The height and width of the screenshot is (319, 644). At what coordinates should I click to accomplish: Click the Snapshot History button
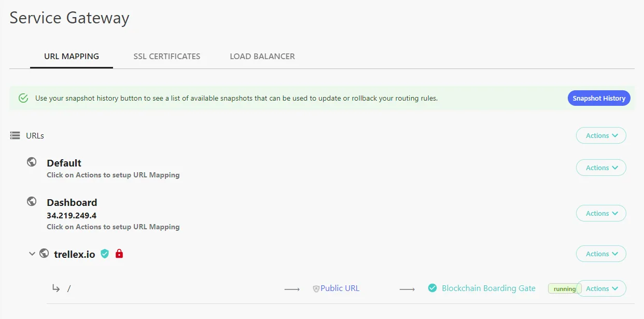599,98
